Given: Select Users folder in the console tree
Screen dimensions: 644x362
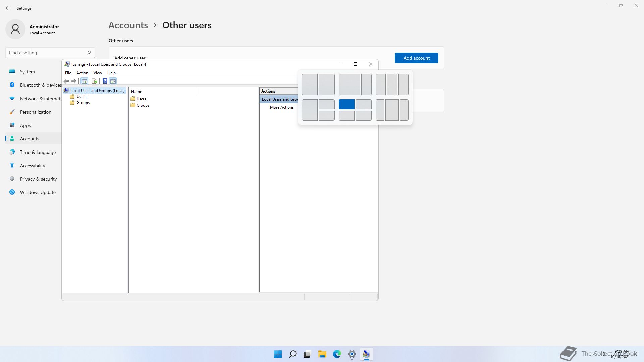Looking at the screenshot, I should (x=82, y=97).
